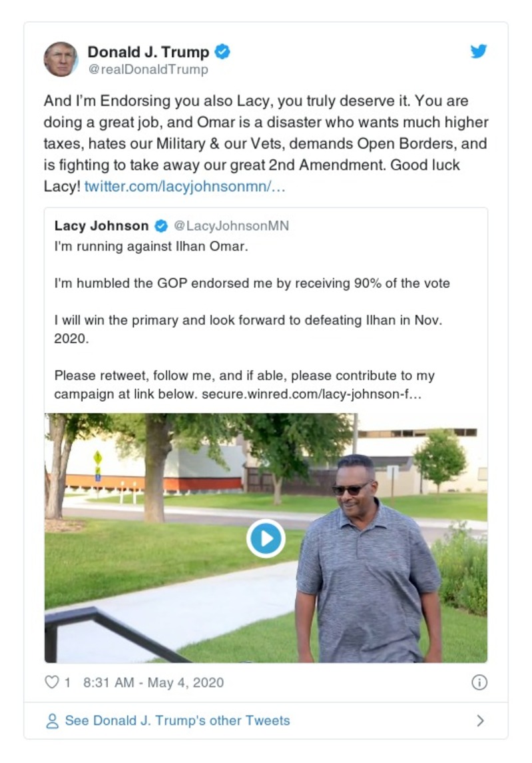See Donald J. Trump's other Tweets
Viewport: 532px width, 763px height.
pos(177,721)
